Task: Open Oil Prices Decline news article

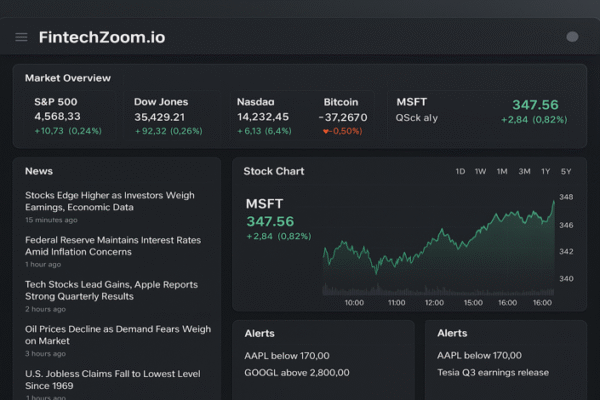Action: 118,335
